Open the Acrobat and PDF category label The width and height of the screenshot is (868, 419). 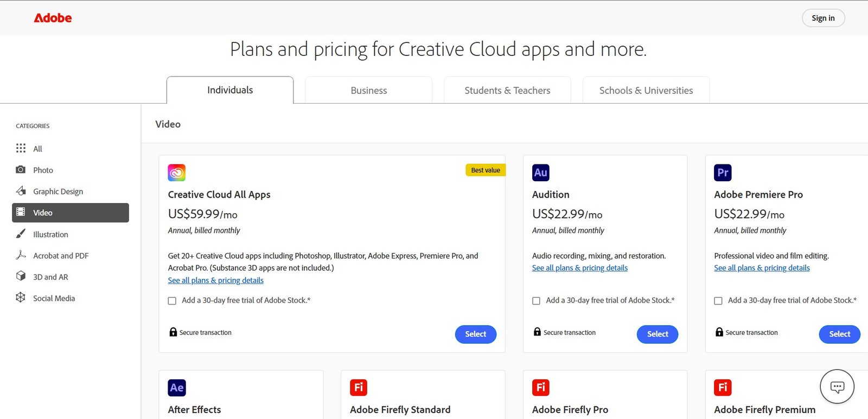[61, 256]
